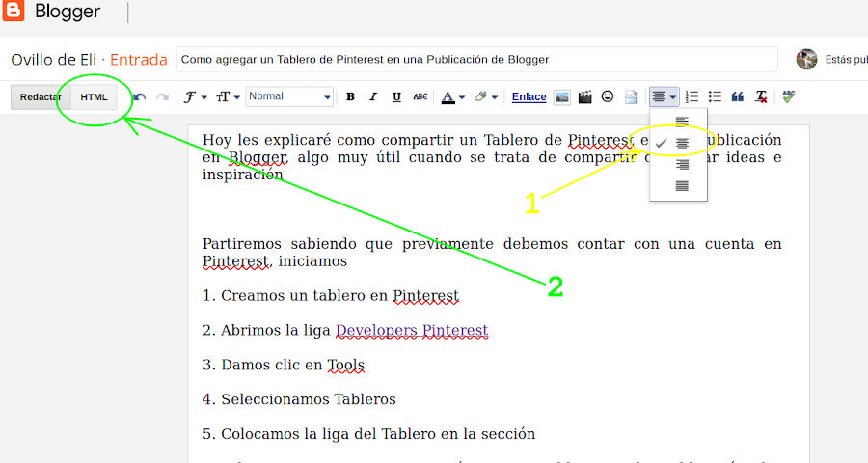Image resolution: width=868 pixels, height=463 pixels.
Task: Apply blockquote formatting
Action: [738, 96]
